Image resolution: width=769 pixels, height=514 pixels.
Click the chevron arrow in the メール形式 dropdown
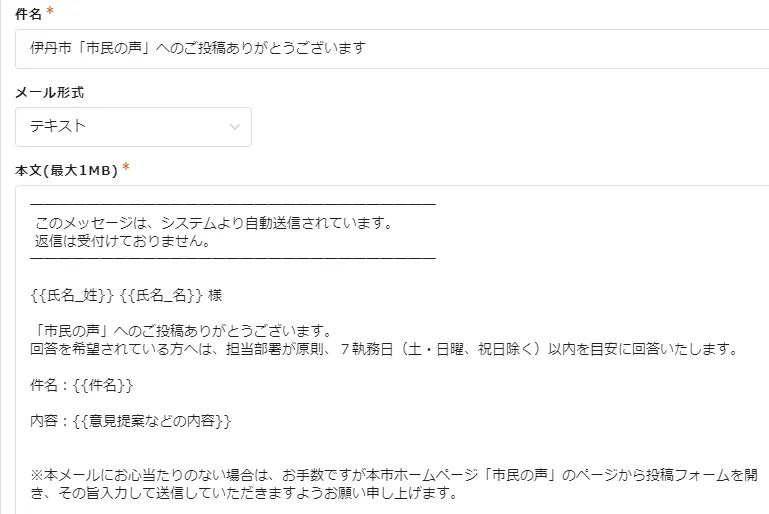235,127
